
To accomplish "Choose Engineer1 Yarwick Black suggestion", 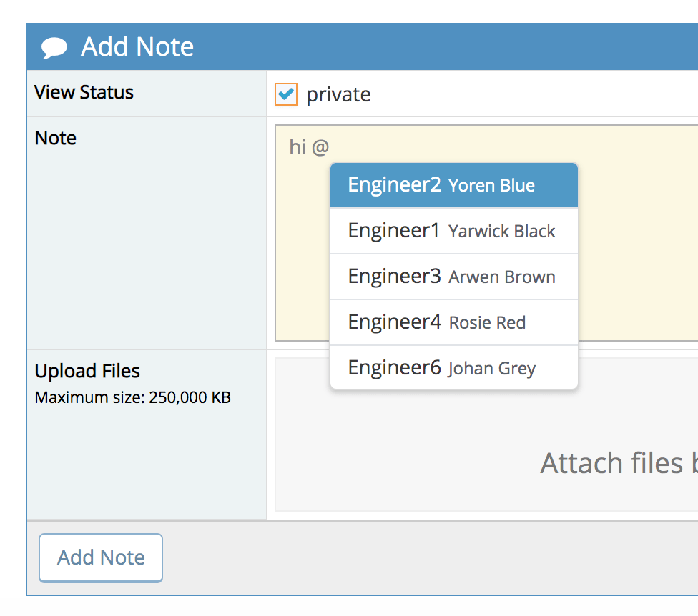I will (x=453, y=231).
